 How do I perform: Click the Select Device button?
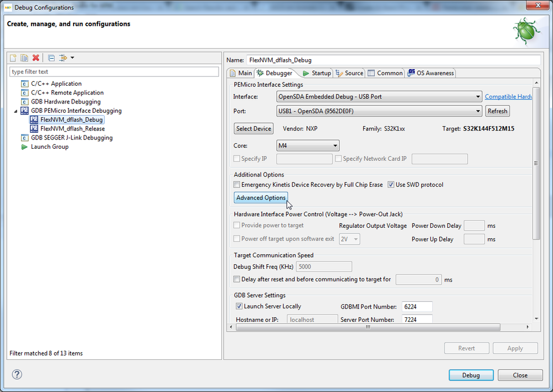(254, 129)
